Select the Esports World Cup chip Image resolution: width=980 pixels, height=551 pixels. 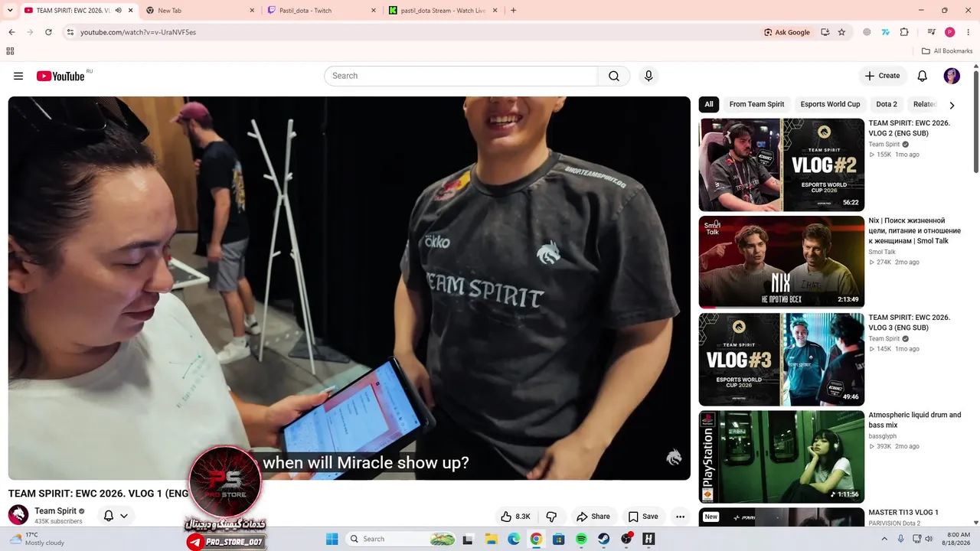click(x=830, y=104)
